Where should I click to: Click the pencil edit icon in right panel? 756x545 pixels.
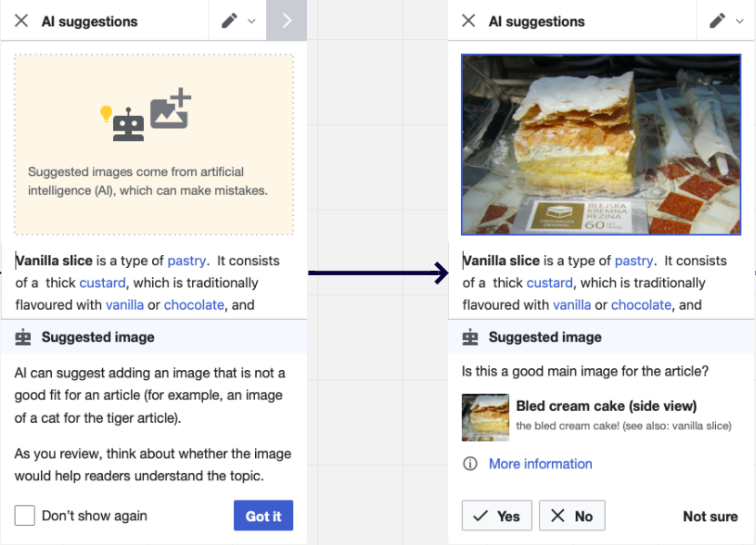click(x=717, y=21)
